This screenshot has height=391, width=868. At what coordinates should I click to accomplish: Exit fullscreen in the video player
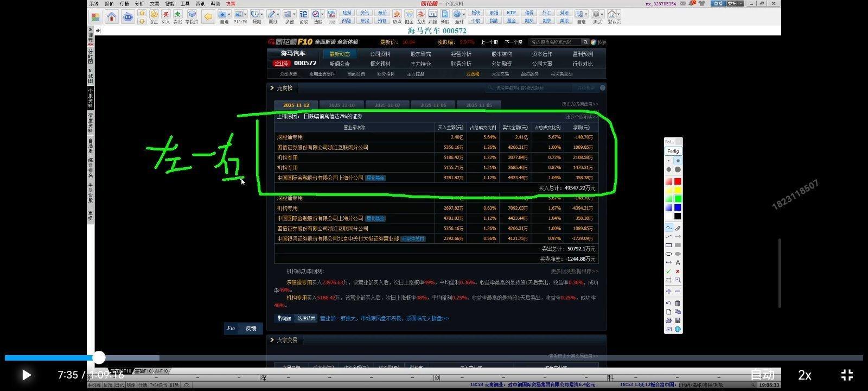[x=847, y=375]
